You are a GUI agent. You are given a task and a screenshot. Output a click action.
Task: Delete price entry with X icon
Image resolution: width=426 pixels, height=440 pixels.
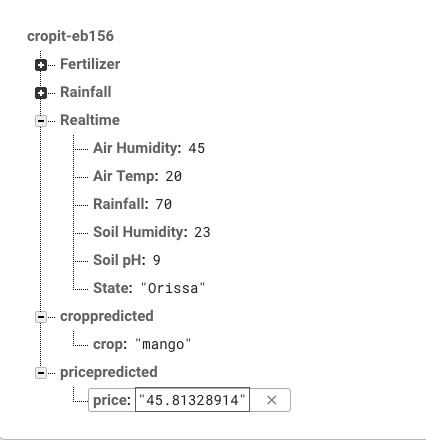pos(272,400)
